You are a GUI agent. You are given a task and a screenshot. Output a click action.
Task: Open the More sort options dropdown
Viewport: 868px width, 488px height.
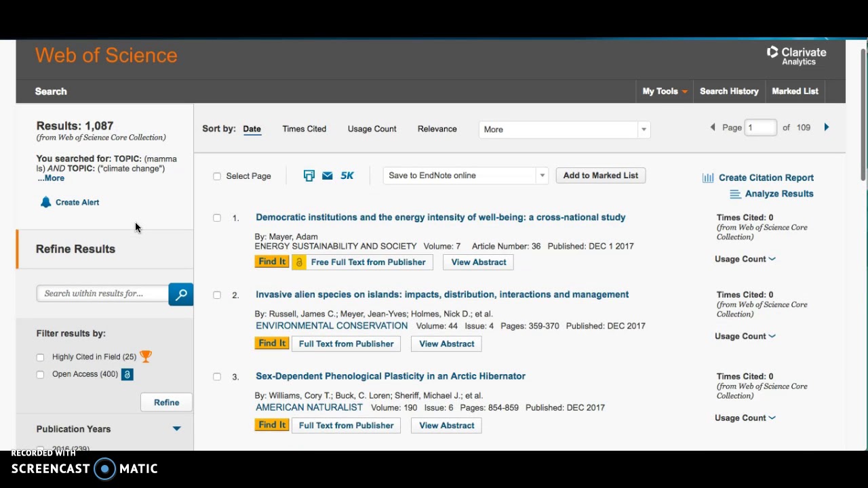[x=564, y=129]
